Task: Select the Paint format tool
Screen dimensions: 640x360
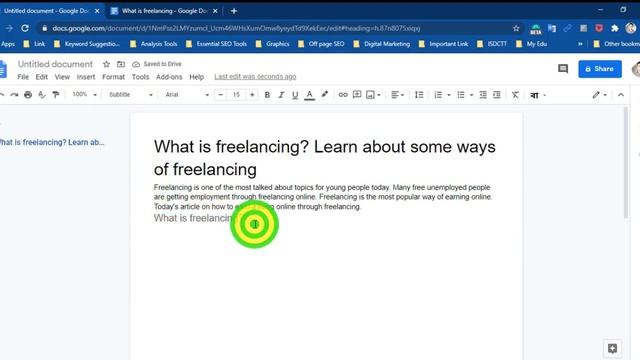Action: (x=56, y=95)
